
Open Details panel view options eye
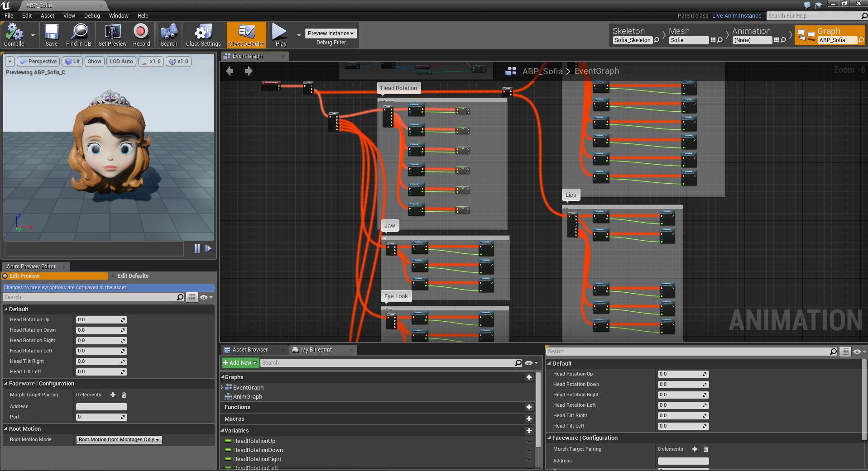coord(859,352)
